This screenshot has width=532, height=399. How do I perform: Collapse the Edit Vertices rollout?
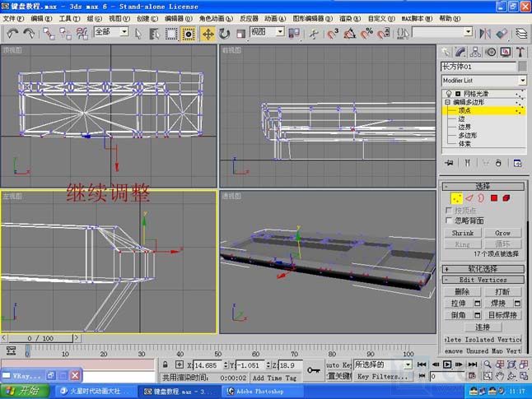[483, 280]
